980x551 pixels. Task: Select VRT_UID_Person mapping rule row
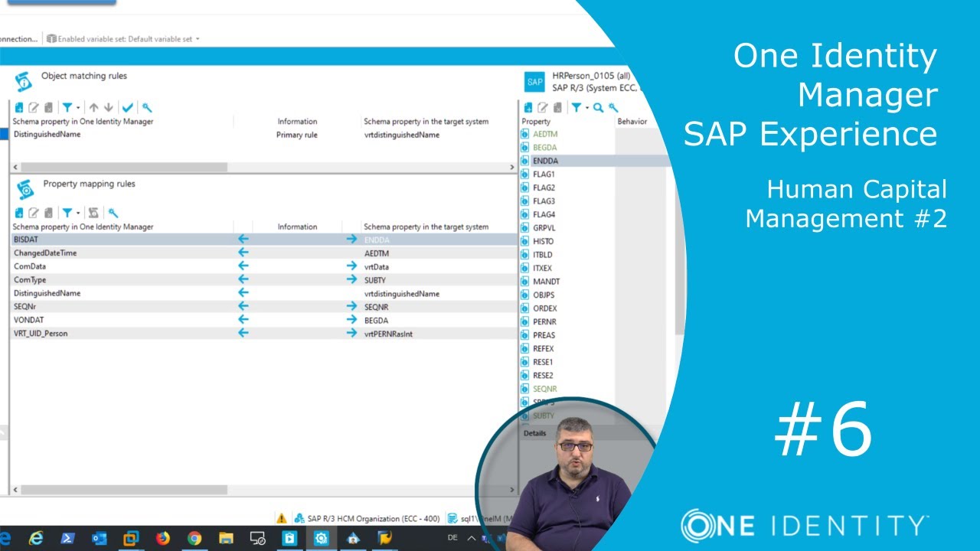pos(263,334)
